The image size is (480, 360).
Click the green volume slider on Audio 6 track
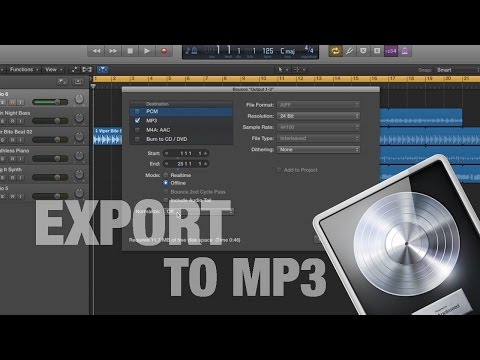click(50, 102)
